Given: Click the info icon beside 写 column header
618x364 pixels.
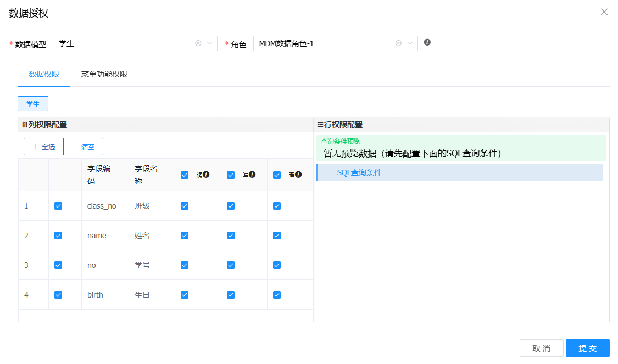Looking at the screenshot, I should pos(252,175).
